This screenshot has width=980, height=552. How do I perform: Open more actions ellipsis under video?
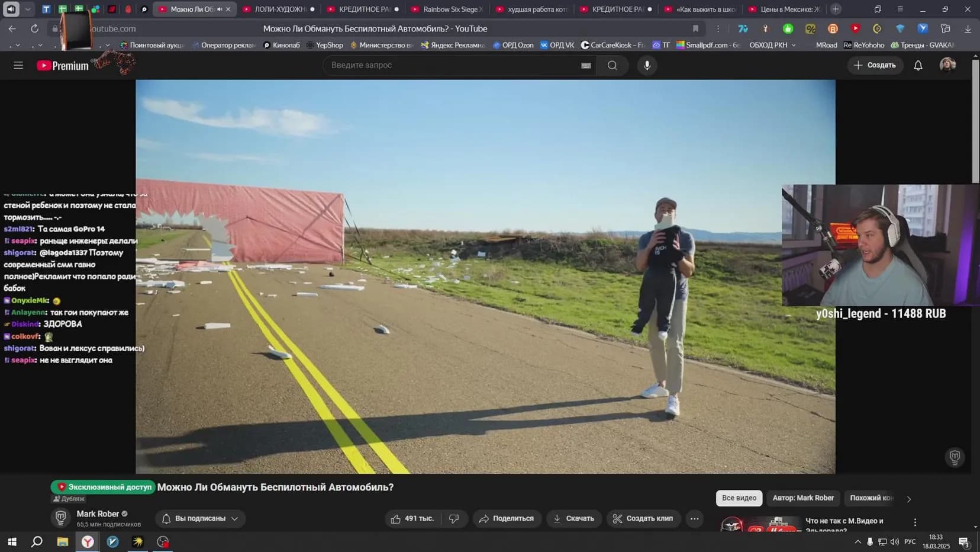pos(694,519)
